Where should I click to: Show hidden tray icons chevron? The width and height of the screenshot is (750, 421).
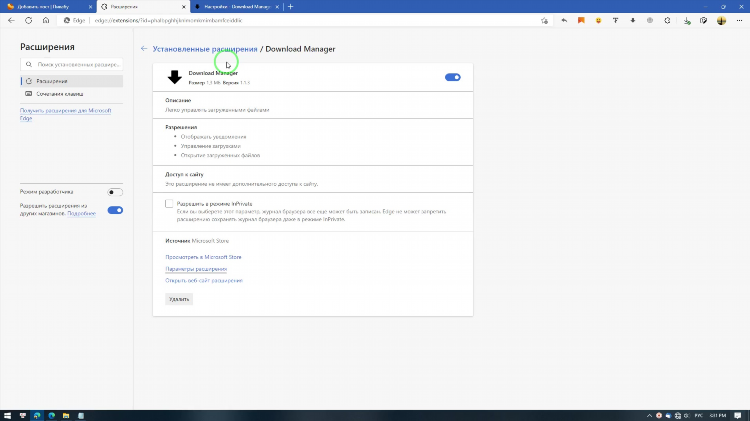pyautogui.click(x=649, y=415)
